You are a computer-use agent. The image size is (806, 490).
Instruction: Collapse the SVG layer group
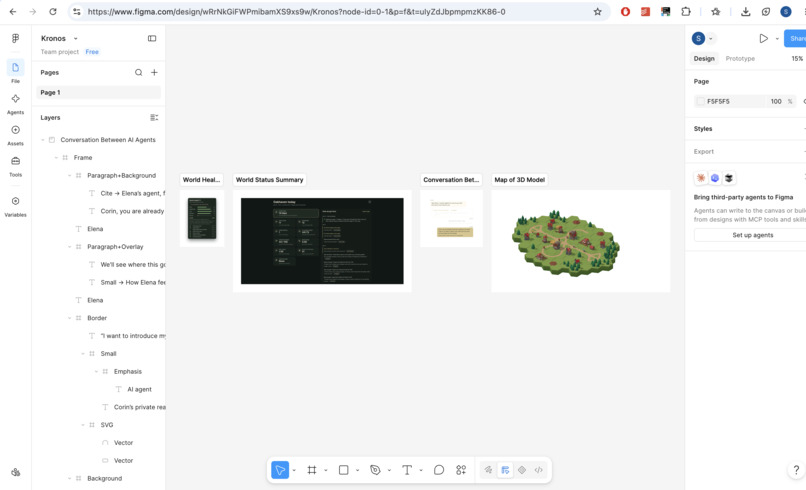click(83, 425)
